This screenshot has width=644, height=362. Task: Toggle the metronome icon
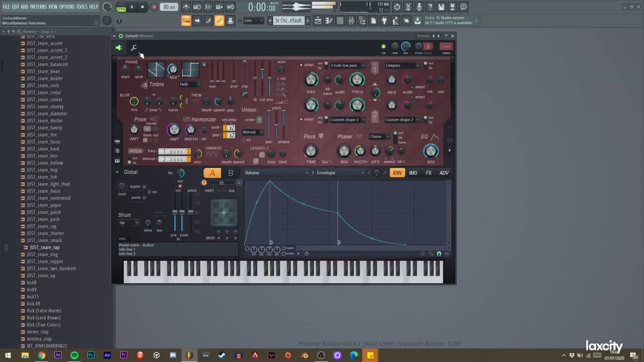click(x=186, y=7)
